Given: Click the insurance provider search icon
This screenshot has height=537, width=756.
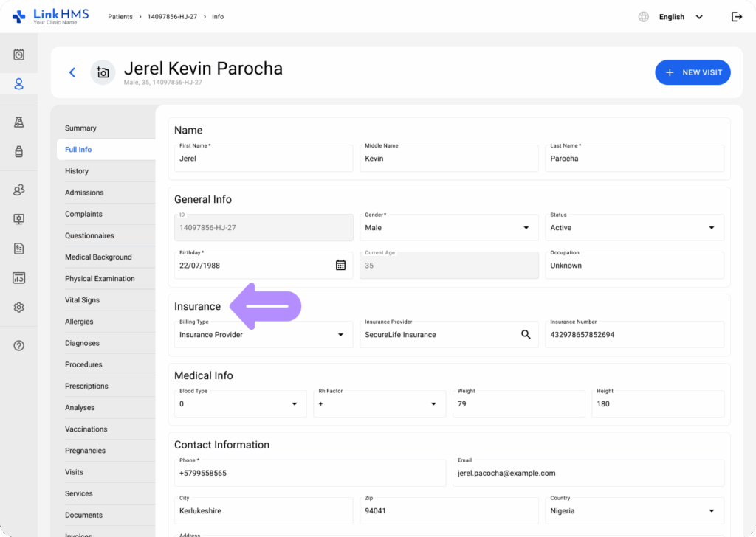Looking at the screenshot, I should point(526,335).
